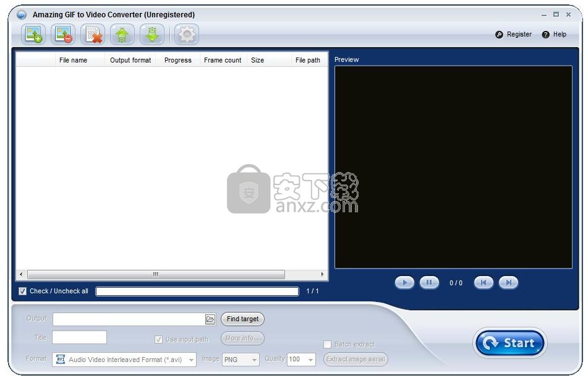The image size is (588, 380).
Task: Open the Quality dropdown showing 100
Action: click(301, 360)
